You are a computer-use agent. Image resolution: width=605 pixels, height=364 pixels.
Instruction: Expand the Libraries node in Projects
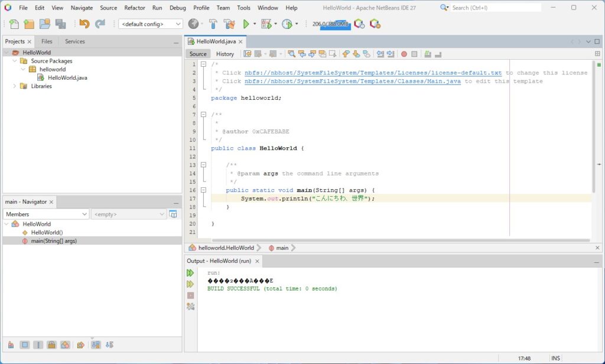click(x=15, y=86)
